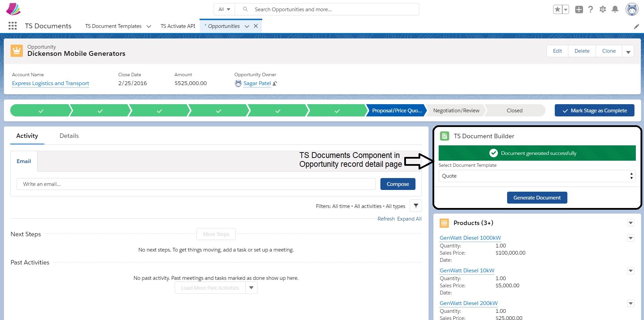
Task: Open the activity timeline filter icon
Action: 415,206
